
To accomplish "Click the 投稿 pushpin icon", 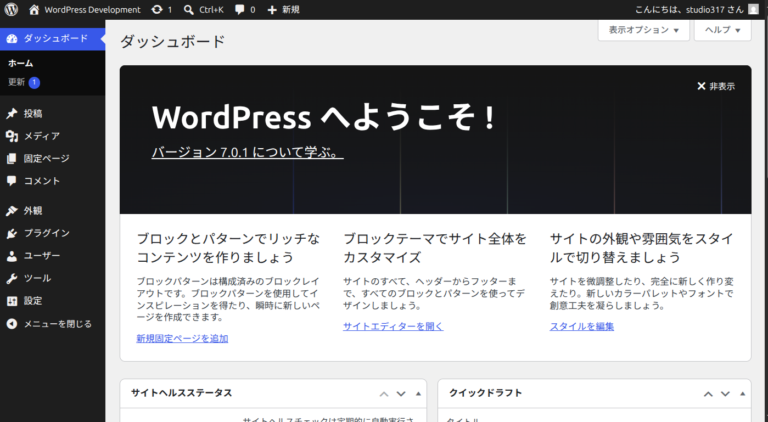I will point(12,114).
